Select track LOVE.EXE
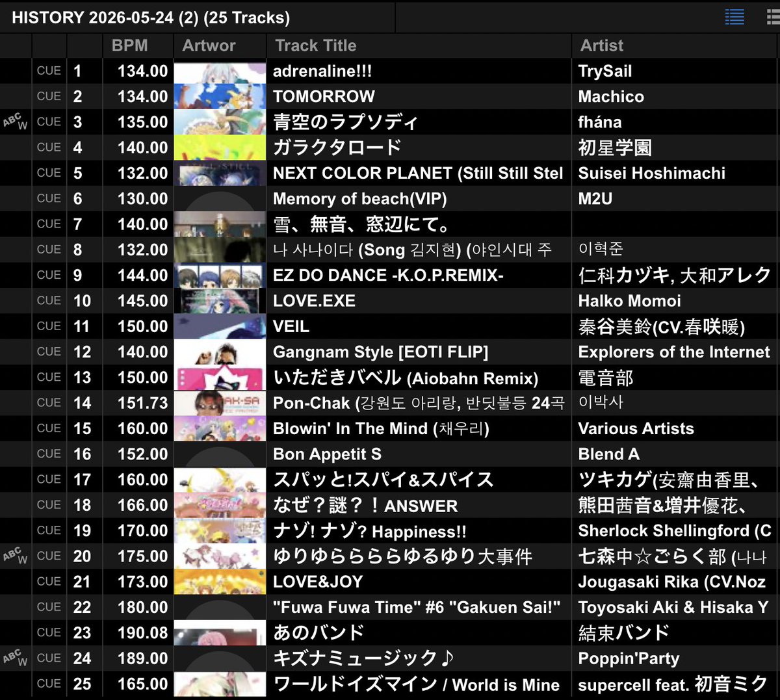This screenshot has width=780, height=700. tap(314, 300)
